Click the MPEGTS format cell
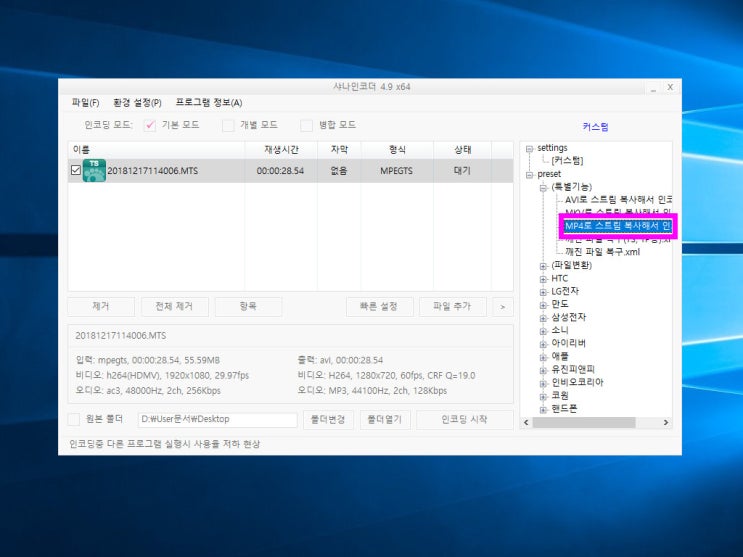Image resolution: width=743 pixels, height=557 pixels. pos(397,171)
